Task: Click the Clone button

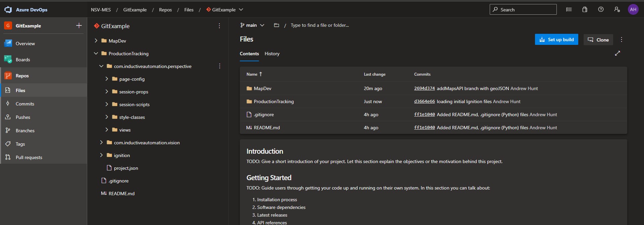Action: point(598,40)
